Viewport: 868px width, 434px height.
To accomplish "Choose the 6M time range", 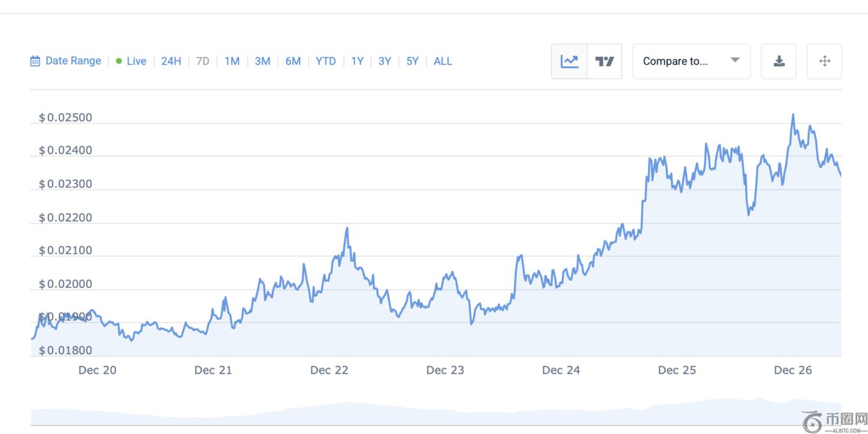I will [293, 61].
